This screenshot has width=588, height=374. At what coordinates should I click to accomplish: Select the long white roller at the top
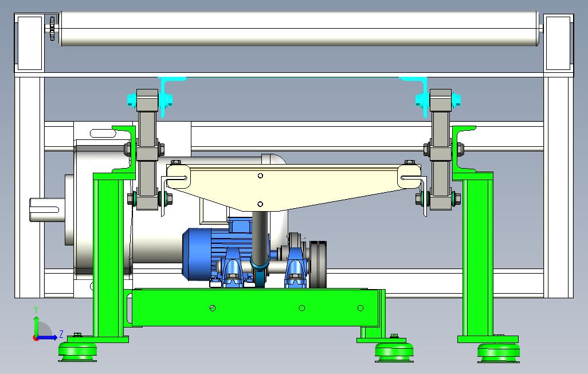[299, 29]
